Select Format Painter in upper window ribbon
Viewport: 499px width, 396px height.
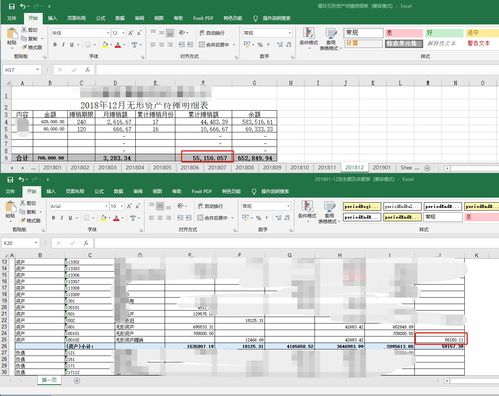(31, 47)
